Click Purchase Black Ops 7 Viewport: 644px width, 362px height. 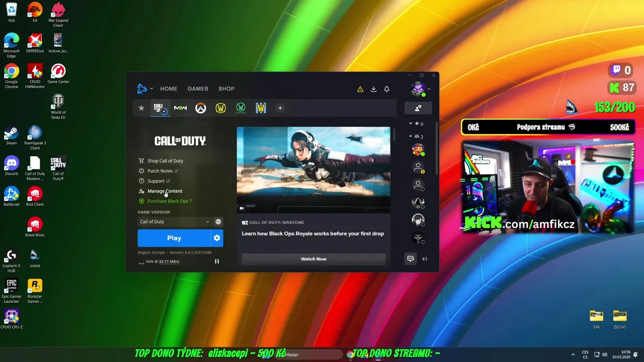[169, 201]
